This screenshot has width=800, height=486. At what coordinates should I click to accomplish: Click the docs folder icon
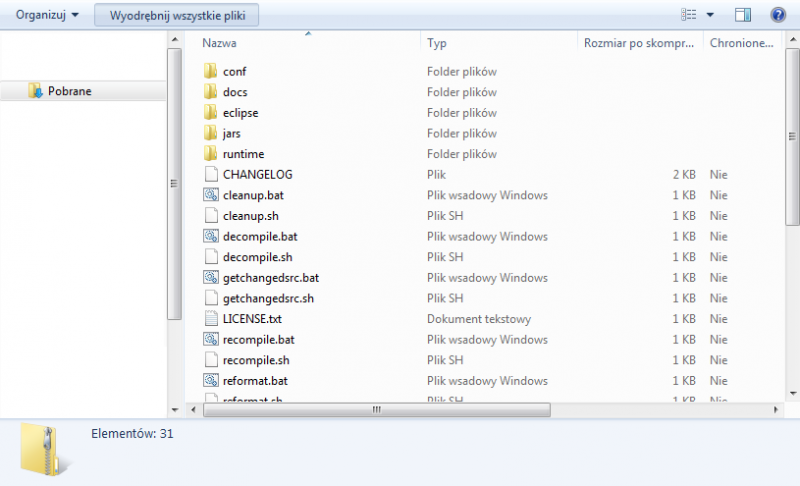210,92
